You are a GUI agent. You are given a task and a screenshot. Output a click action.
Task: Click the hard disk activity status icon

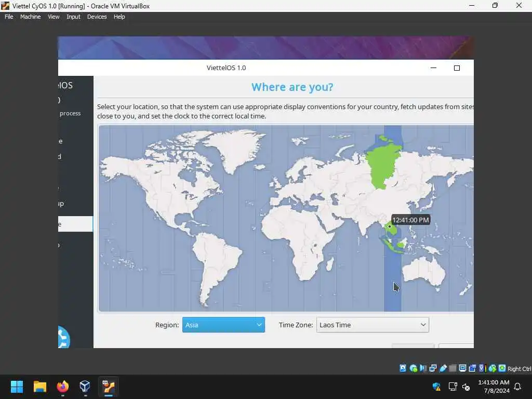403,368
